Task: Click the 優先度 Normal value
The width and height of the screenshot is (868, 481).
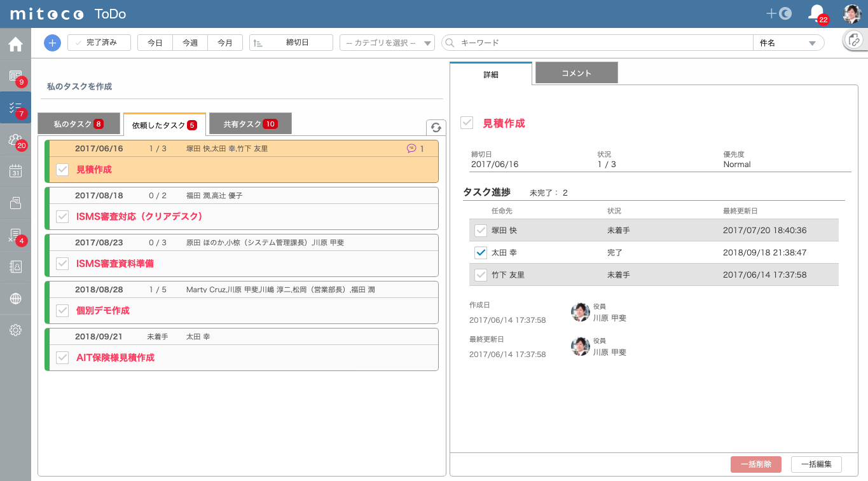Action: [737, 165]
